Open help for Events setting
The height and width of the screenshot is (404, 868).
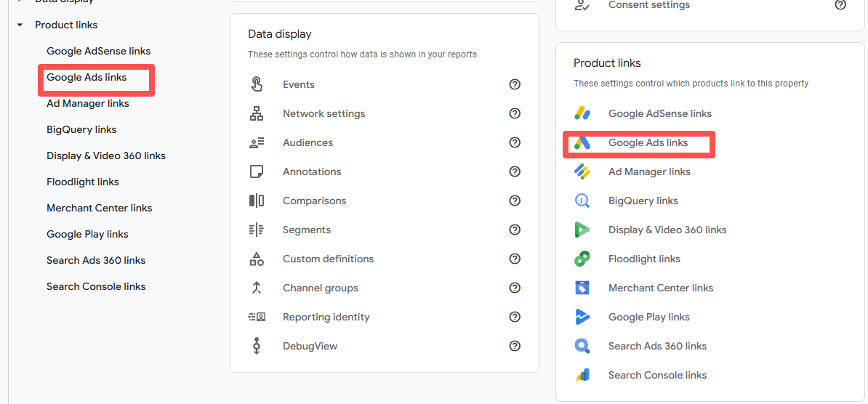[515, 84]
